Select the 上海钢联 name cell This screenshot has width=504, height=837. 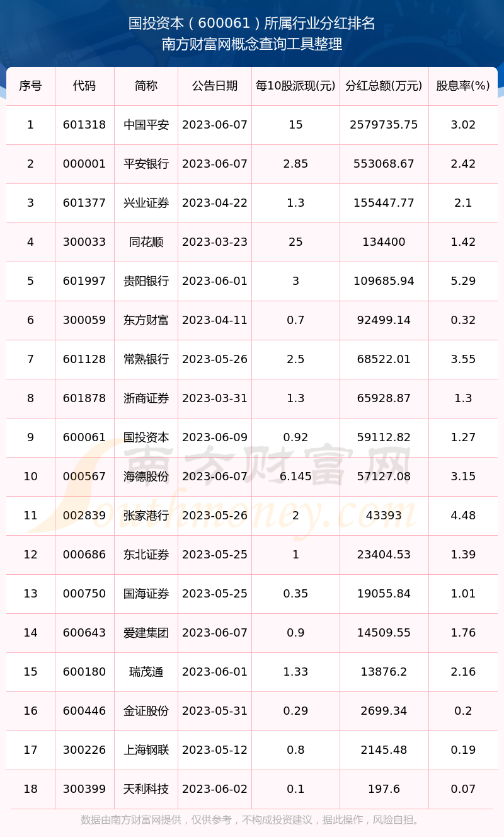[146, 750]
